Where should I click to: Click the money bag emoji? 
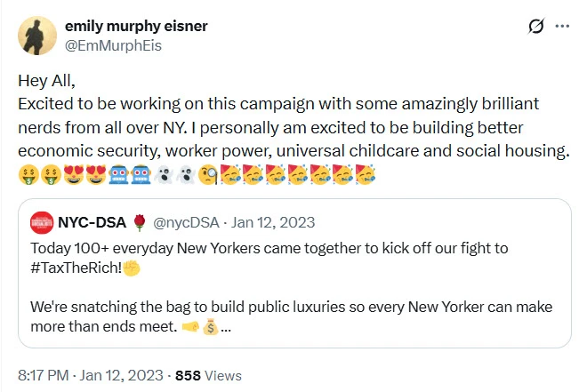point(211,327)
